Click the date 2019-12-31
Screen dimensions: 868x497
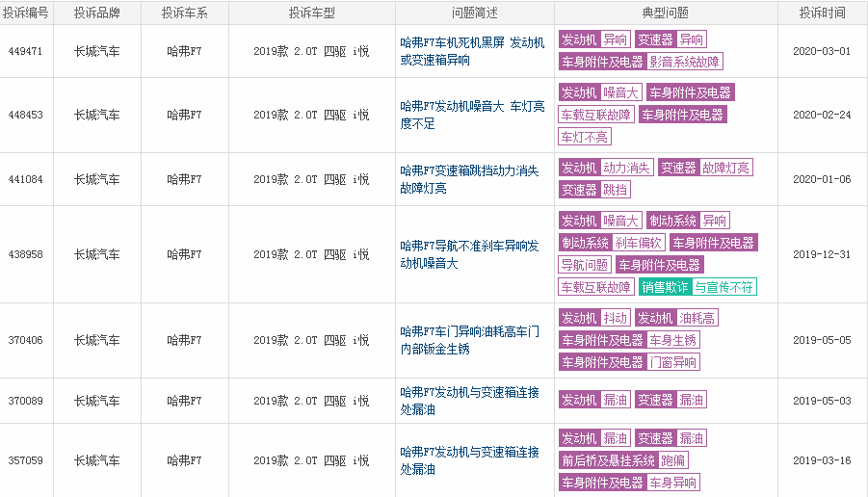click(x=822, y=254)
